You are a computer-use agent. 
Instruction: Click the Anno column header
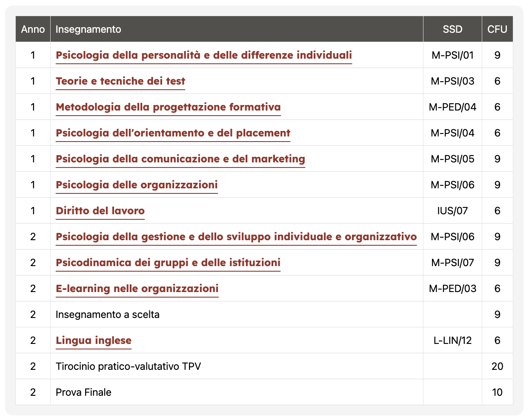(33, 29)
